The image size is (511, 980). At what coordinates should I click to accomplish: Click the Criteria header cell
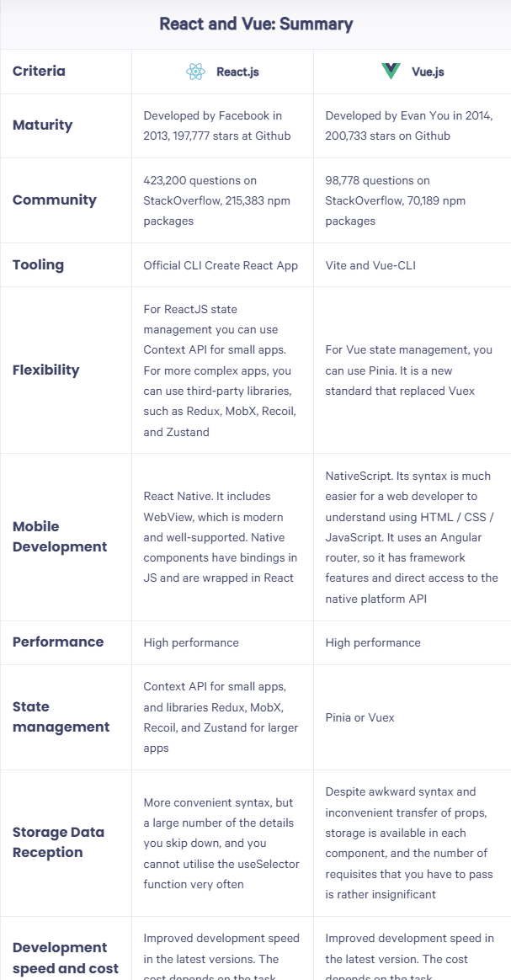point(39,71)
